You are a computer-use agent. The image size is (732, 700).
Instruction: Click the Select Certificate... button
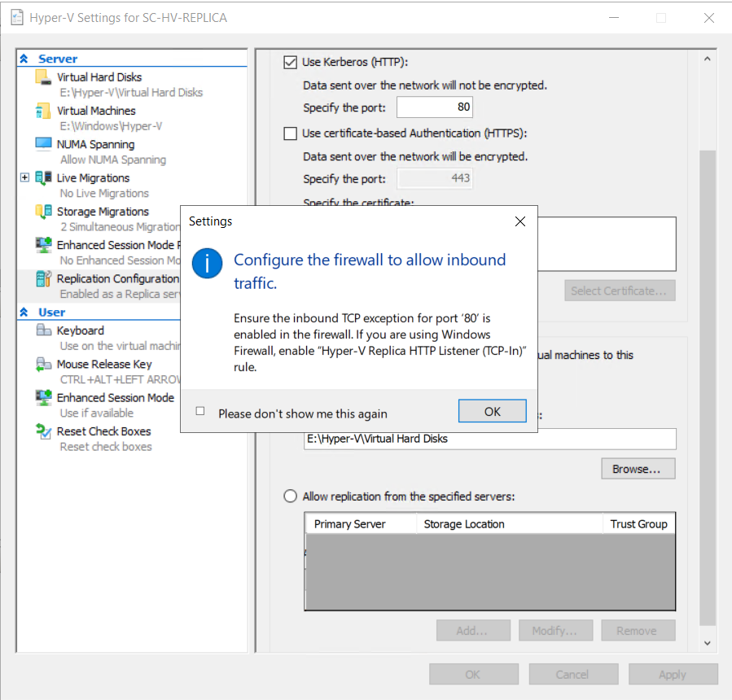click(x=620, y=291)
